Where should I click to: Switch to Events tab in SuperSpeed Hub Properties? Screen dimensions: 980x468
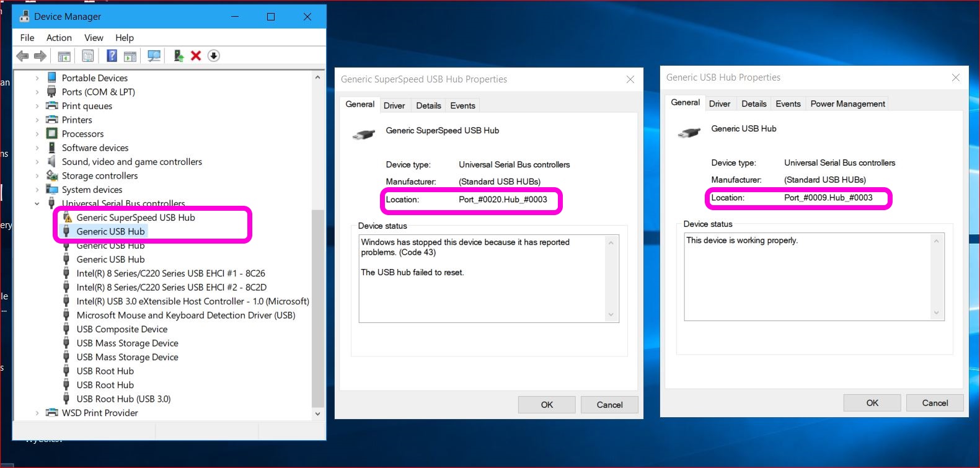(462, 105)
